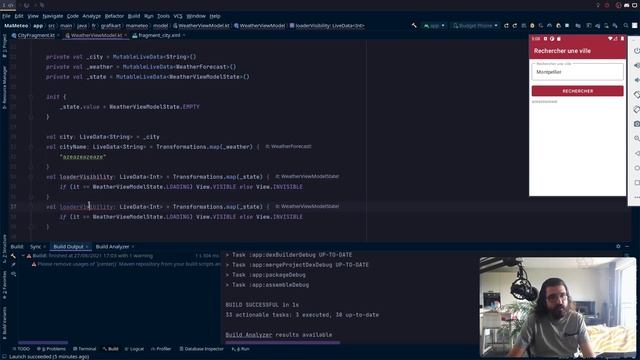Click the horizontal scrollbar in build tree
640x360 pixels.
43,342
